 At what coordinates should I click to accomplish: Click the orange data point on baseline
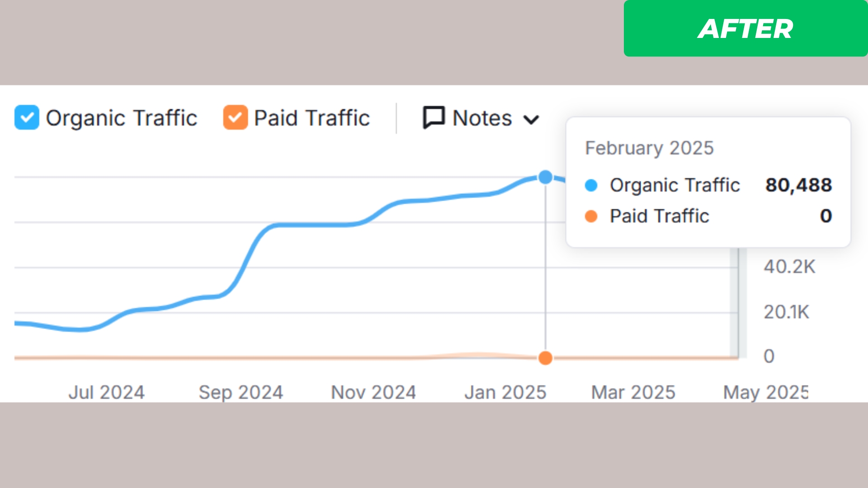coord(546,358)
